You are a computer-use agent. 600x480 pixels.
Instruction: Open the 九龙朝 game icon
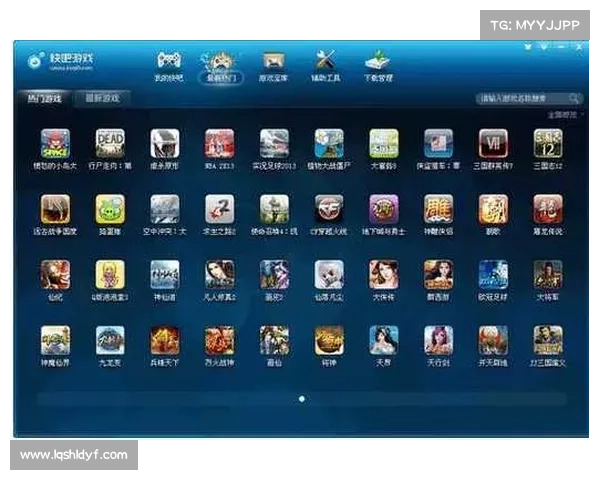pyautogui.click(x=110, y=340)
